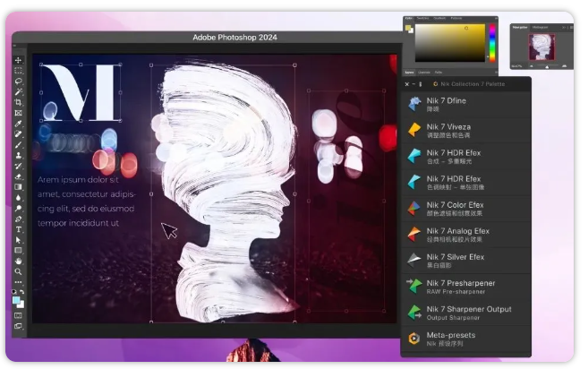This screenshot has width=588, height=369.
Task: Collapse the Navigator panel with double arrows
Action: (x=564, y=27)
